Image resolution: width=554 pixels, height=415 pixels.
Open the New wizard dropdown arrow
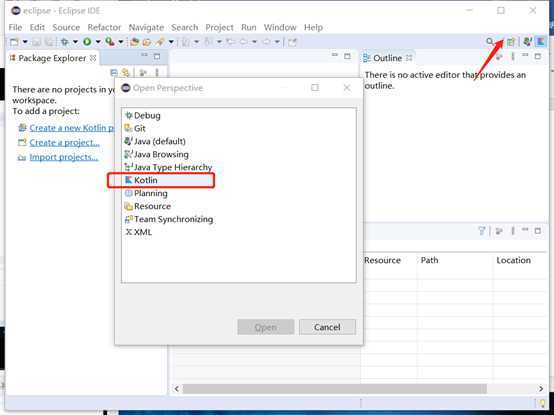25,42
